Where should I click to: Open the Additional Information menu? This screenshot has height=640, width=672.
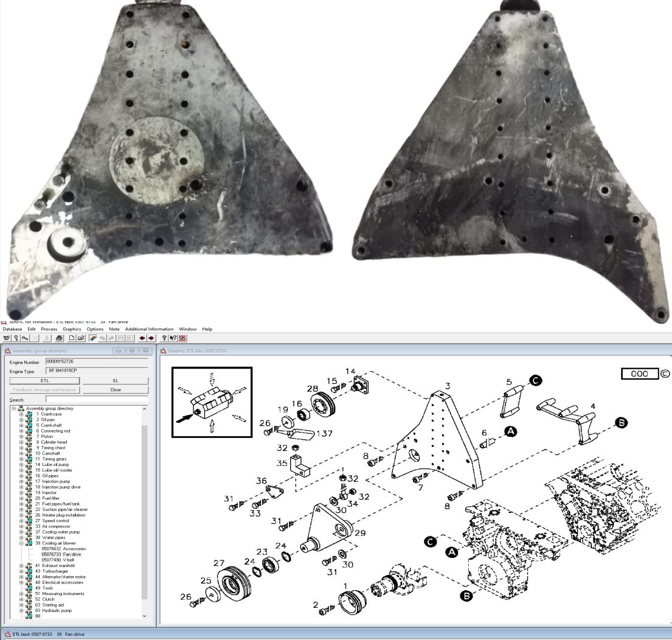click(x=149, y=329)
